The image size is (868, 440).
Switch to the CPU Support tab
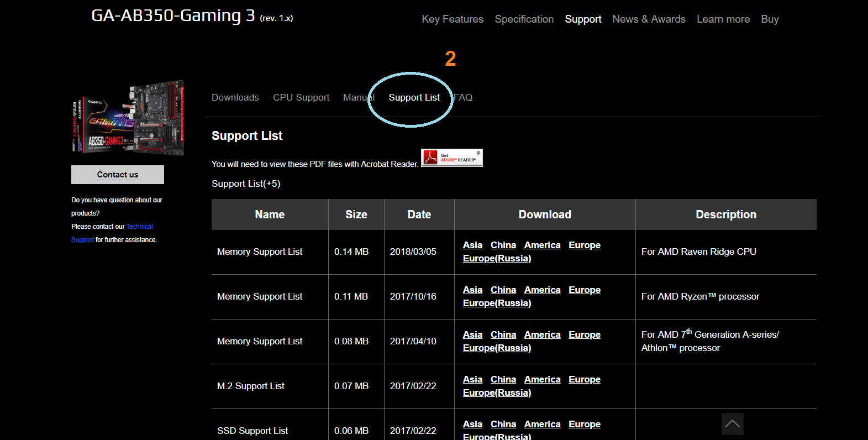(301, 97)
